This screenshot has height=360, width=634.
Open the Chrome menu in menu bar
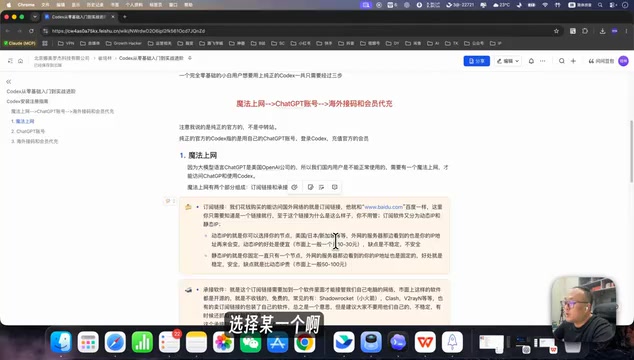pyautogui.click(x=26, y=5)
